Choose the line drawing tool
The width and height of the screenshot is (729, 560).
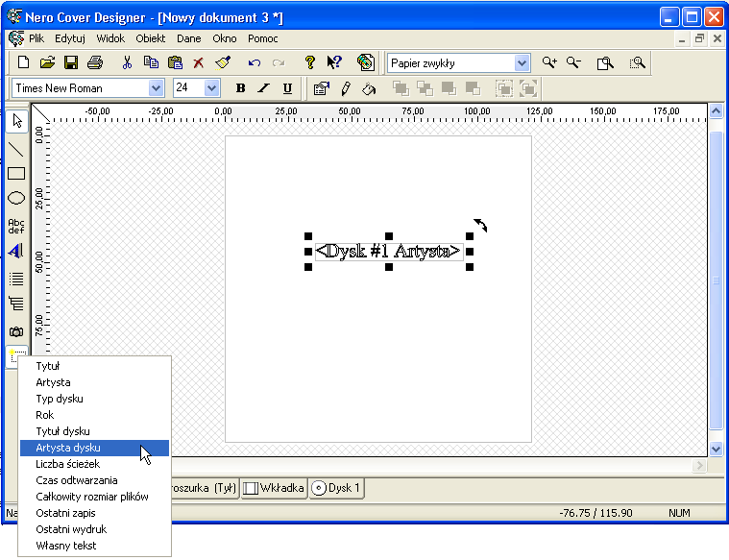tap(16, 149)
